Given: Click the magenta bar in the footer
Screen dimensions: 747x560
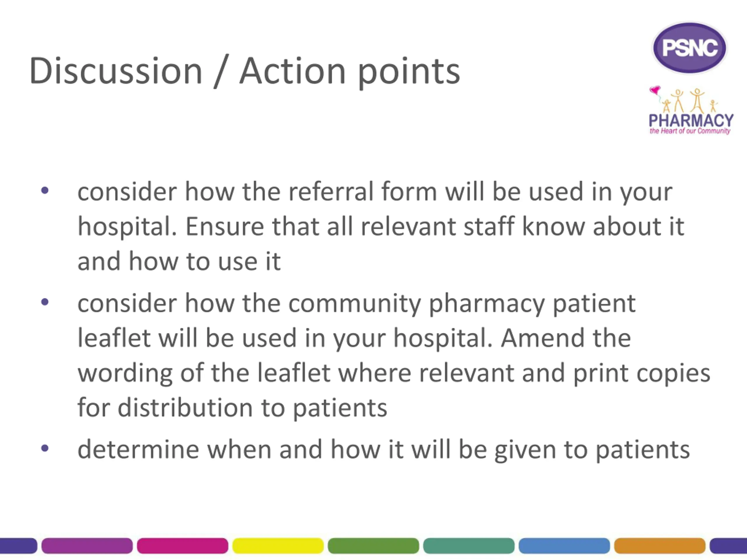Looking at the screenshot, I should tap(182, 545).
